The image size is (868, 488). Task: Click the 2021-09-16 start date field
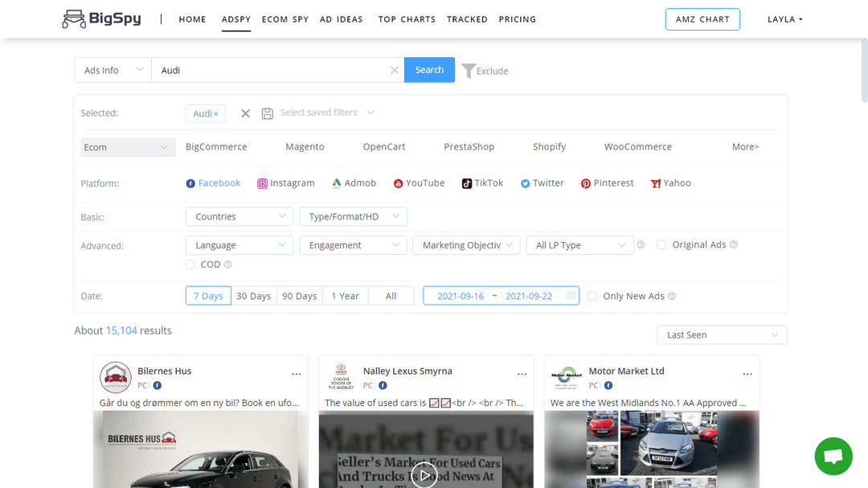tap(461, 297)
